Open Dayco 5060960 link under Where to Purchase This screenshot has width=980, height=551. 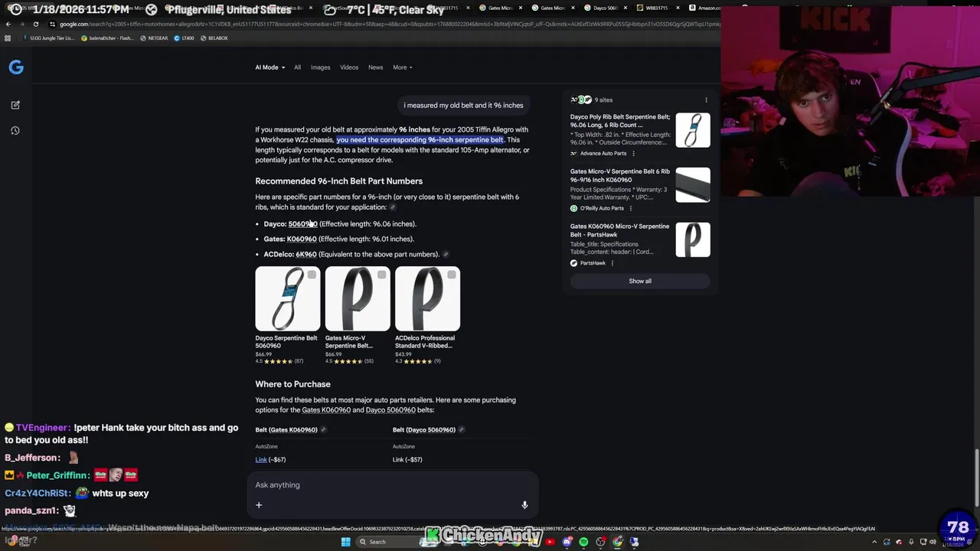click(x=390, y=410)
